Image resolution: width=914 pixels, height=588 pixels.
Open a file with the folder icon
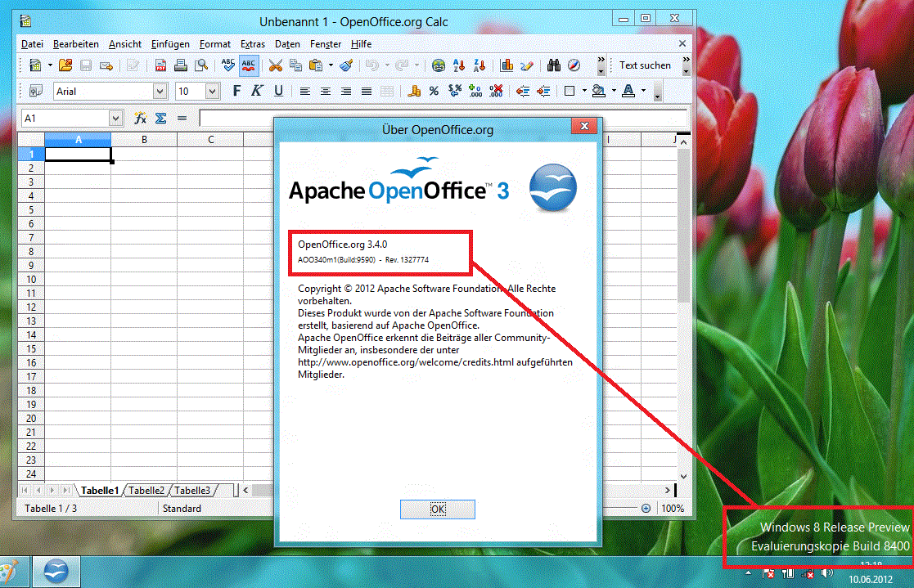pyautogui.click(x=65, y=65)
